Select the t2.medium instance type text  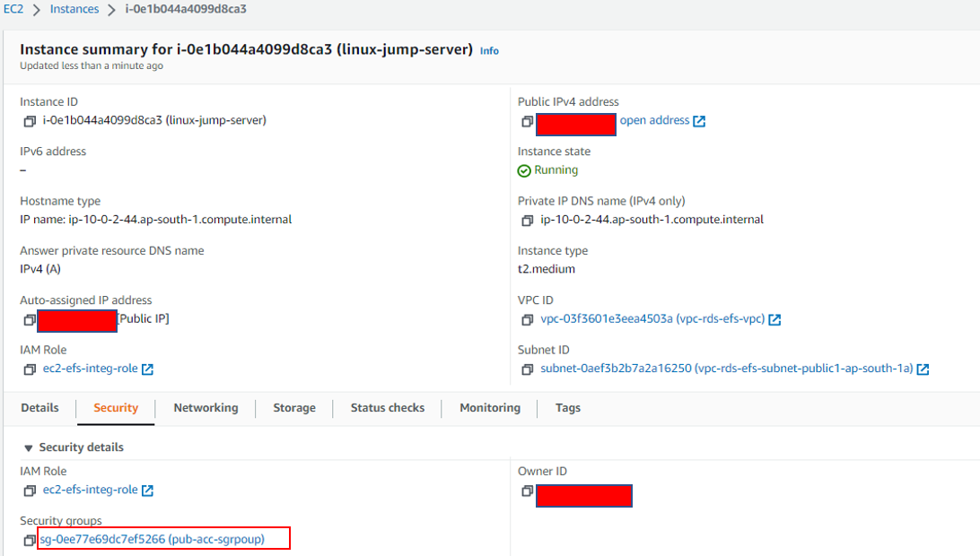[x=547, y=269]
